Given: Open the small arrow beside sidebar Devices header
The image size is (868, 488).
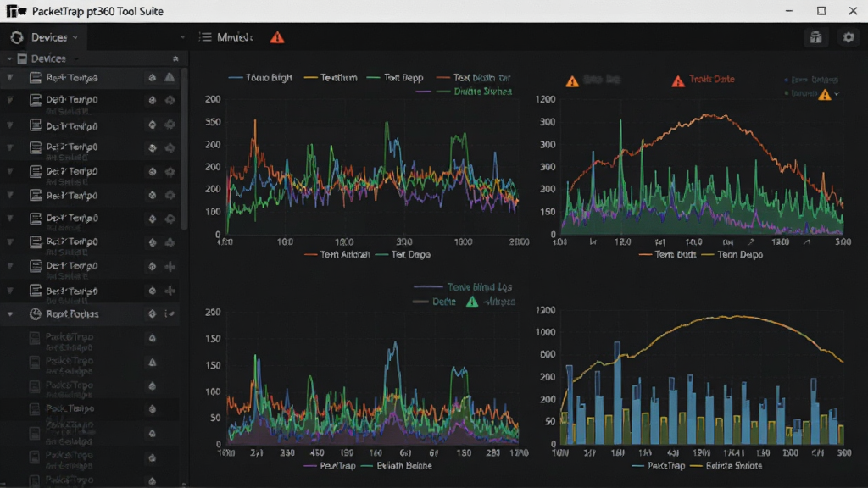Looking at the screenshot, I should click(x=75, y=58).
